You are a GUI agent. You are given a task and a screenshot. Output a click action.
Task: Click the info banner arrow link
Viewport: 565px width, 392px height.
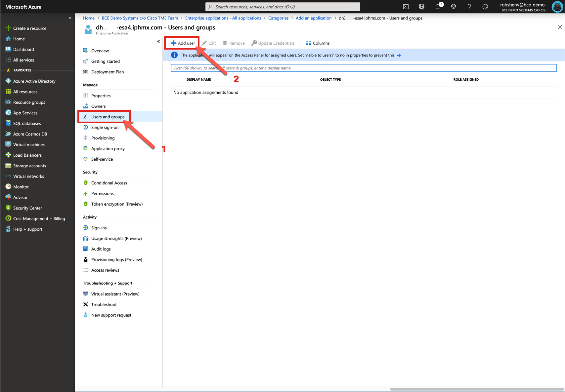point(399,55)
